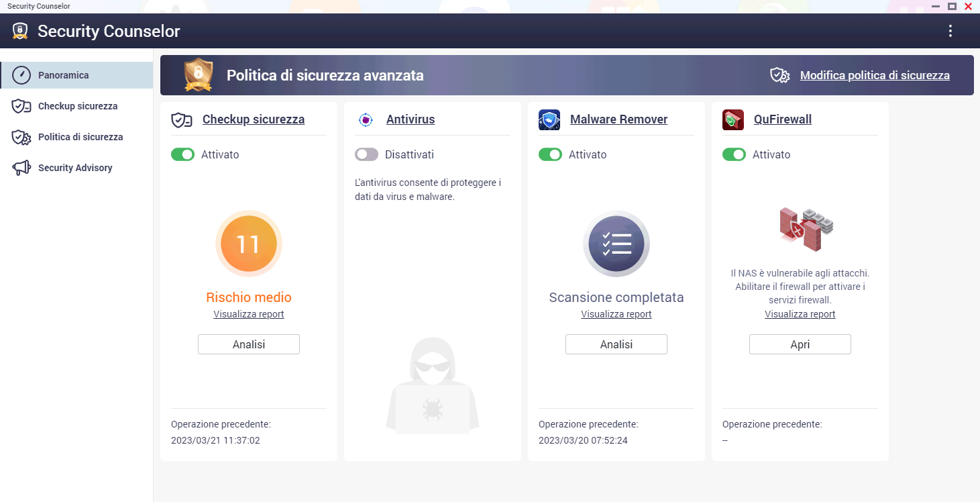View the QuFirewall report link

tap(800, 314)
